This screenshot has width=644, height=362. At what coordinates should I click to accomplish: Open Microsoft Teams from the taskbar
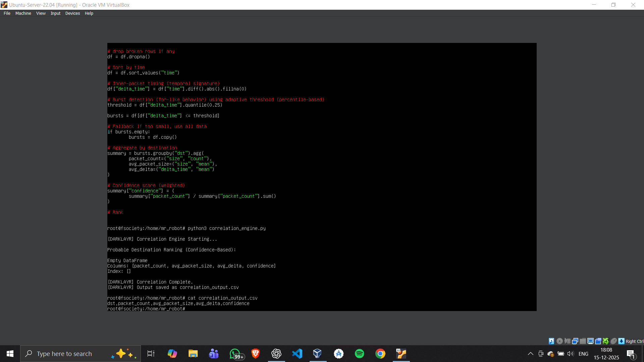(x=214, y=354)
